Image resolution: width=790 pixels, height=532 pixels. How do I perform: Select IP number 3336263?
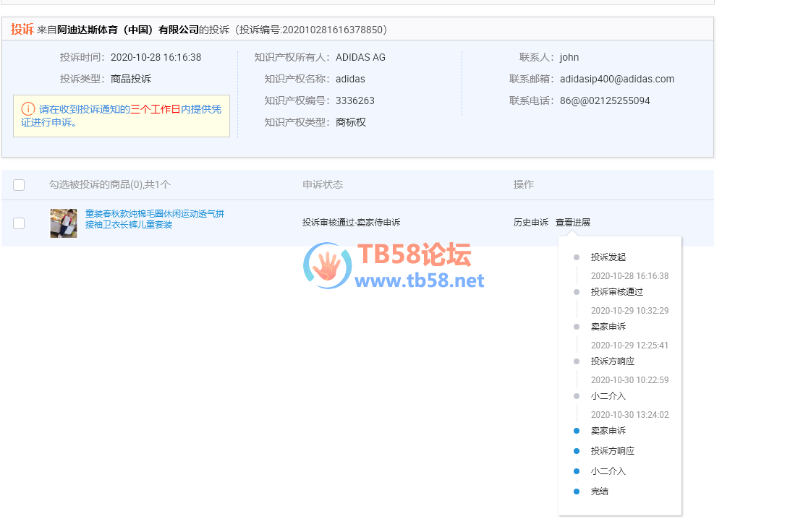click(x=355, y=100)
